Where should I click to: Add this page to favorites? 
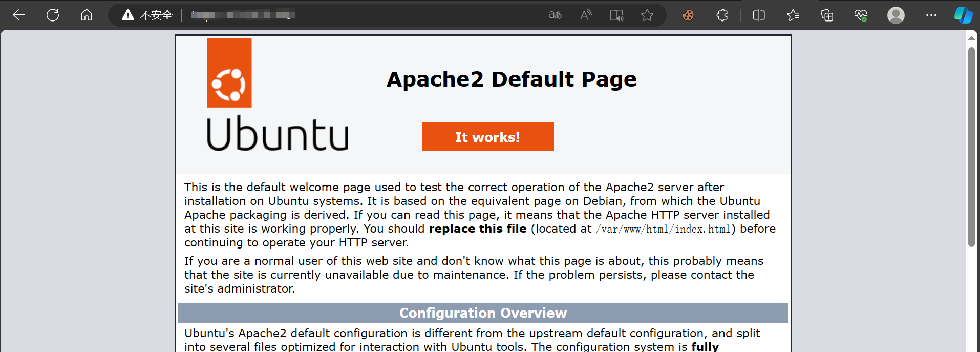coord(647,15)
